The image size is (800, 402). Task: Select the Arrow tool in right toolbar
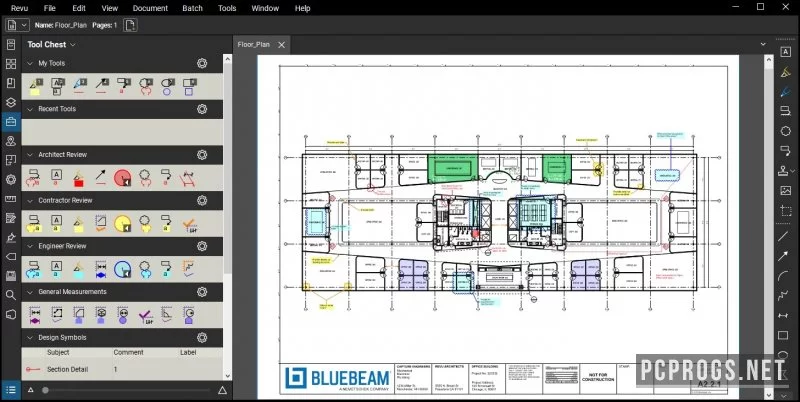point(783,256)
